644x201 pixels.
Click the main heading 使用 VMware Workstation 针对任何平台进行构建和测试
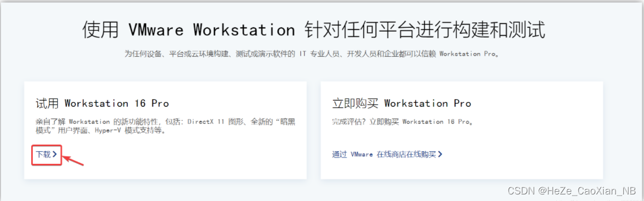click(x=314, y=30)
